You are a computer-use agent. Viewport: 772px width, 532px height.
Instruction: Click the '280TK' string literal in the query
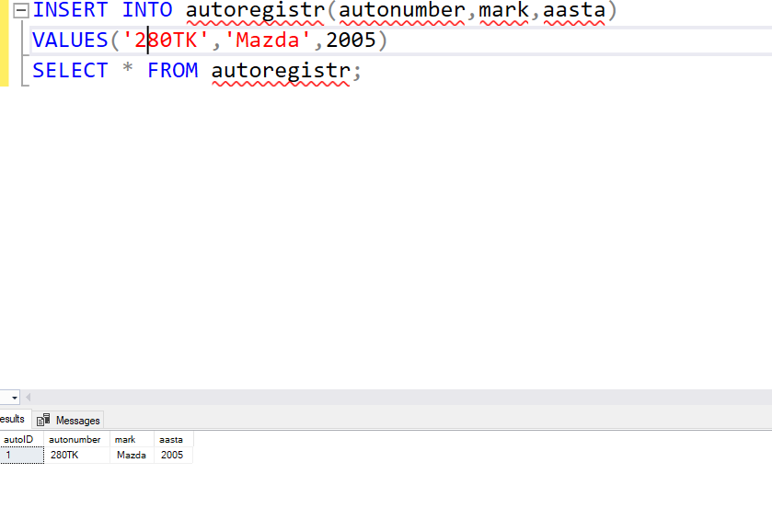coord(166,40)
